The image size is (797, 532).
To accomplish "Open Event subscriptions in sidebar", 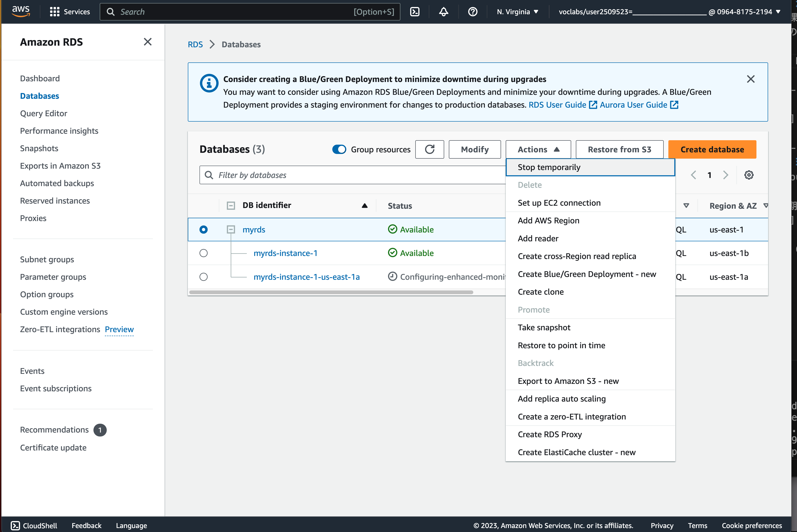I will (x=56, y=389).
